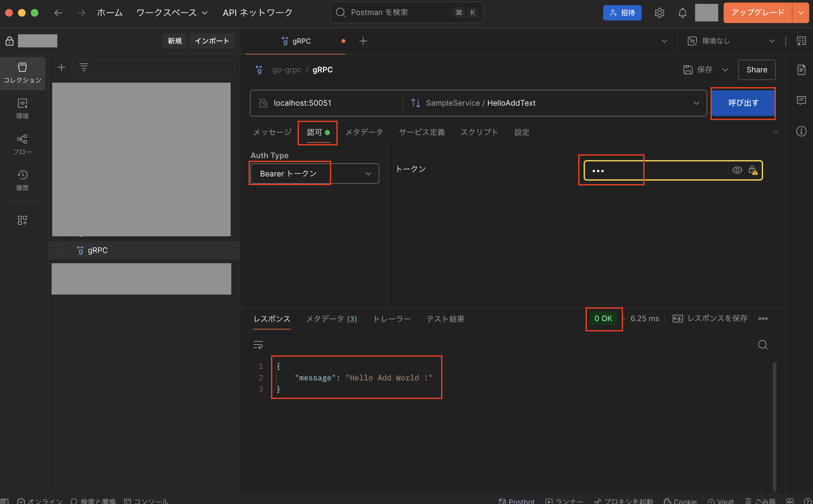This screenshot has width=813, height=504.
Task: Select the レスポンス tab
Action: tap(272, 319)
